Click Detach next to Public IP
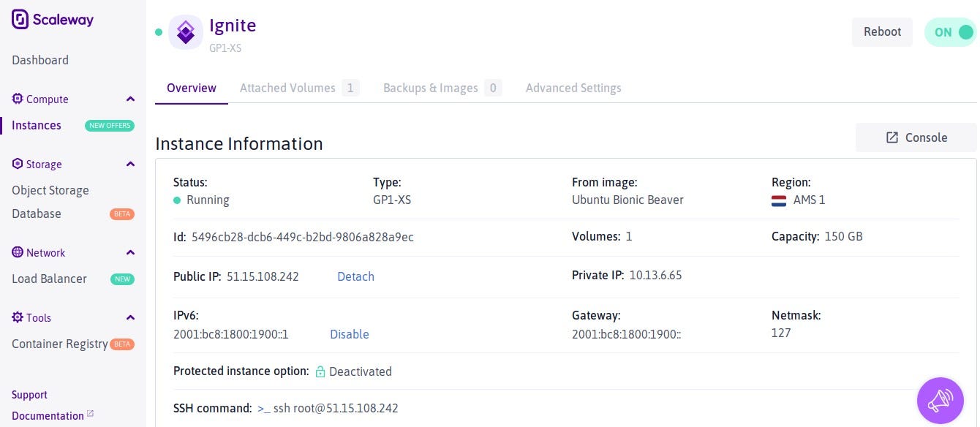Screen dimensions: 980x427 tap(355, 276)
